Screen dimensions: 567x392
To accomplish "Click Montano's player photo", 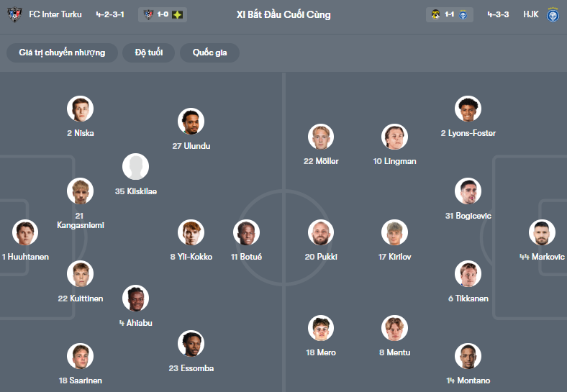I will coord(468,356).
